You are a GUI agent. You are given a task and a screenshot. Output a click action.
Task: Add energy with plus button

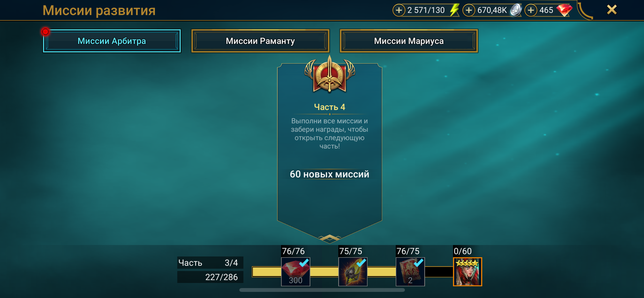point(399,10)
